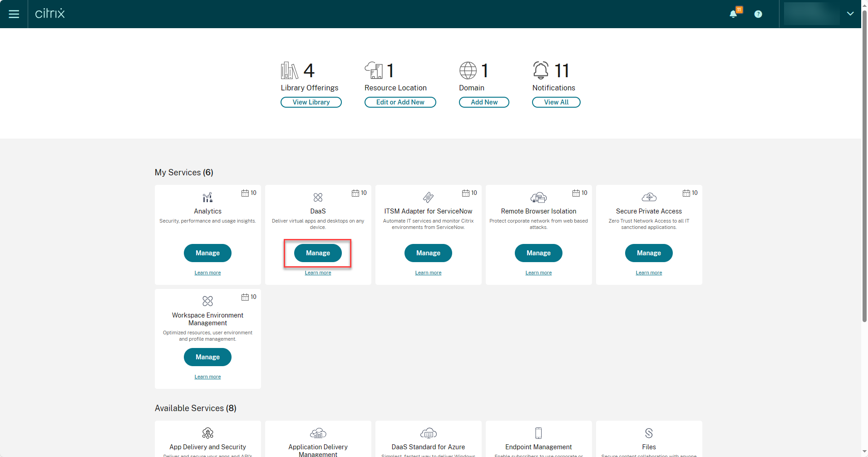
Task: Click the Application Delivery Management icon
Action: click(318, 433)
